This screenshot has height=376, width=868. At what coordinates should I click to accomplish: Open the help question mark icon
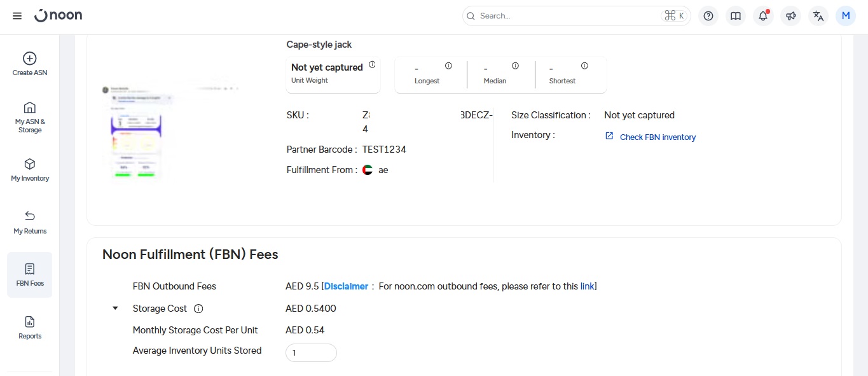coord(708,16)
